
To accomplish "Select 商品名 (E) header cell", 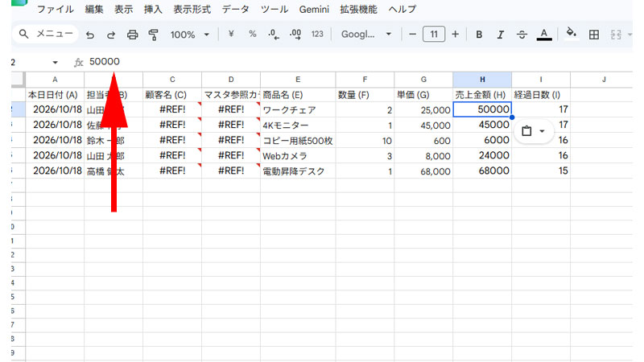I will pos(298,95).
